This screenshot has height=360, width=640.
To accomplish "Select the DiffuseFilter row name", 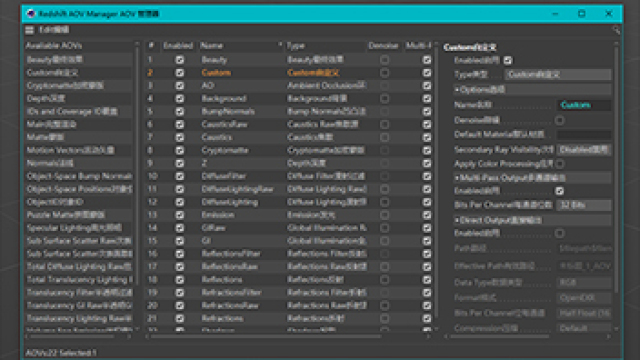I will (x=224, y=176).
